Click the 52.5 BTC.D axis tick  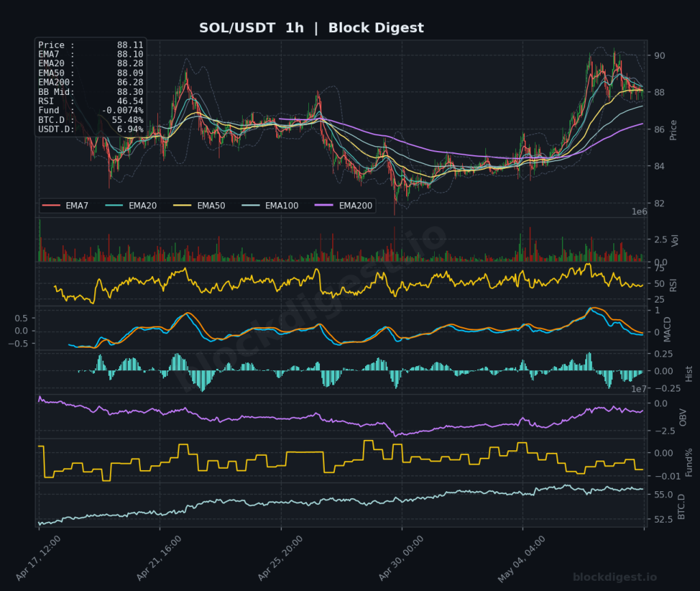664,519
